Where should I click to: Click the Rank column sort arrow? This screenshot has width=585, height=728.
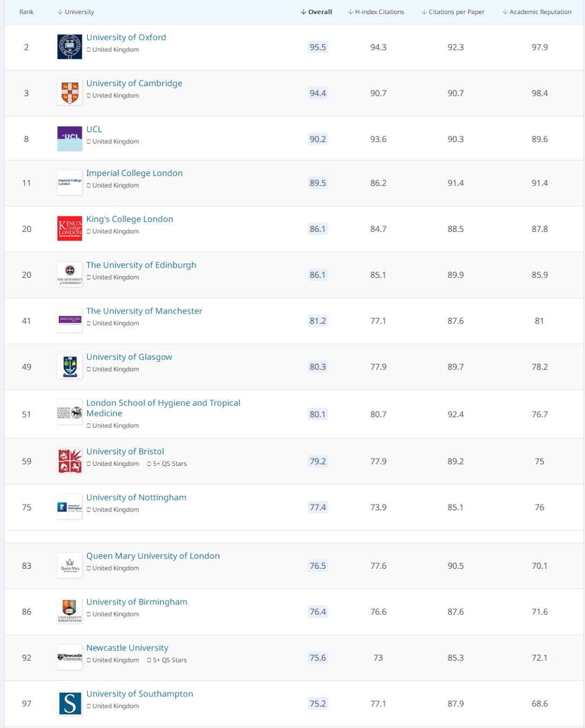coord(26,11)
